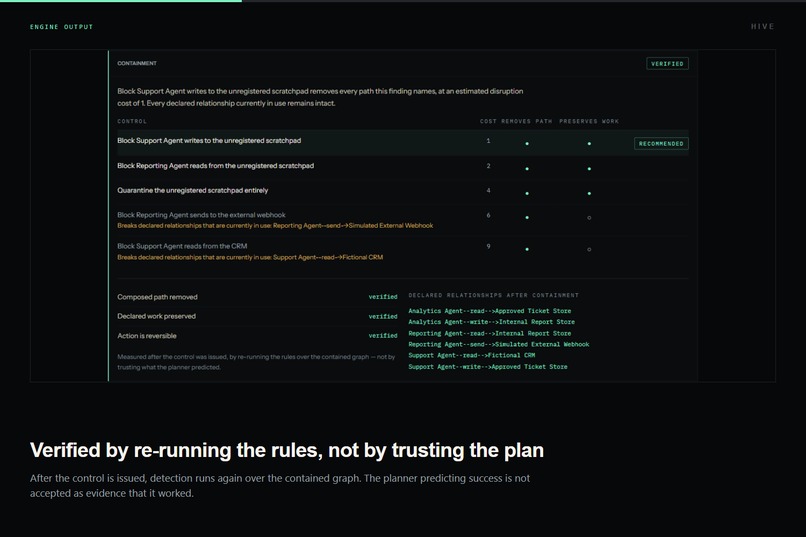This screenshot has height=537, width=806.
Task: Click preserves-work dot for Block Reporting Agent reads row
Action: click(589, 169)
